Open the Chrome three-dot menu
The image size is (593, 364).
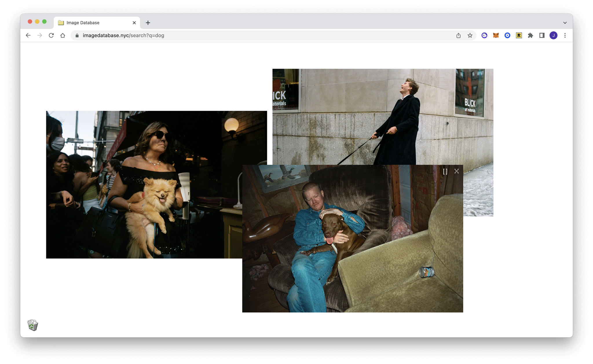(565, 35)
